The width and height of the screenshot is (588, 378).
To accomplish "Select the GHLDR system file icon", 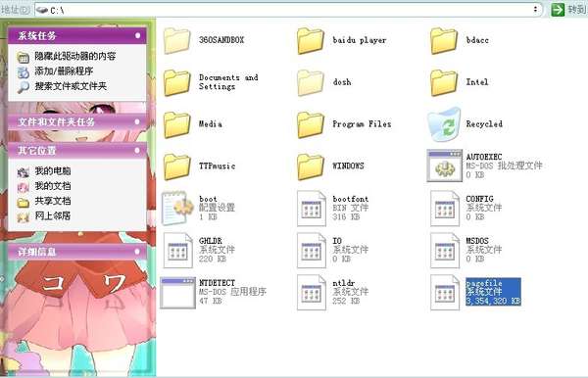I will [x=177, y=251].
